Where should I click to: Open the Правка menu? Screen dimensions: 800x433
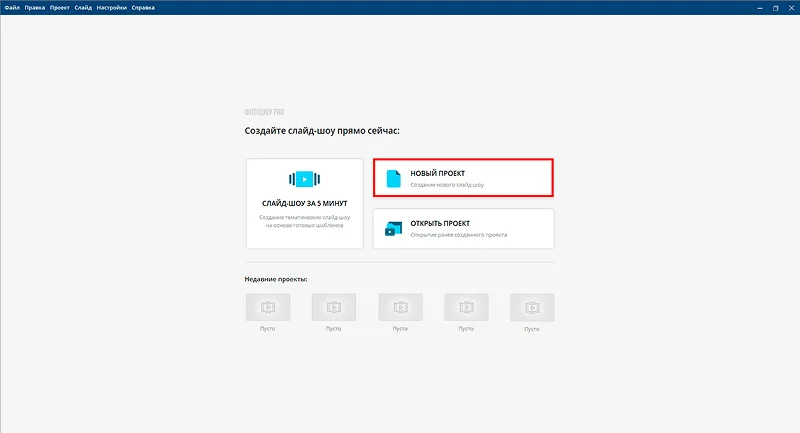coord(35,8)
